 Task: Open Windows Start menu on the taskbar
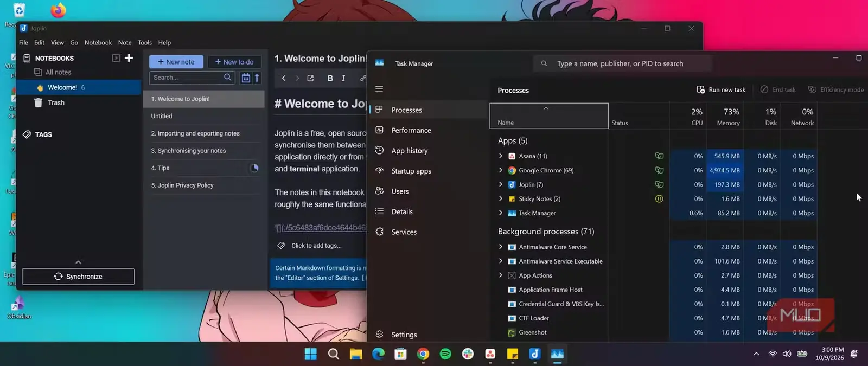point(311,354)
